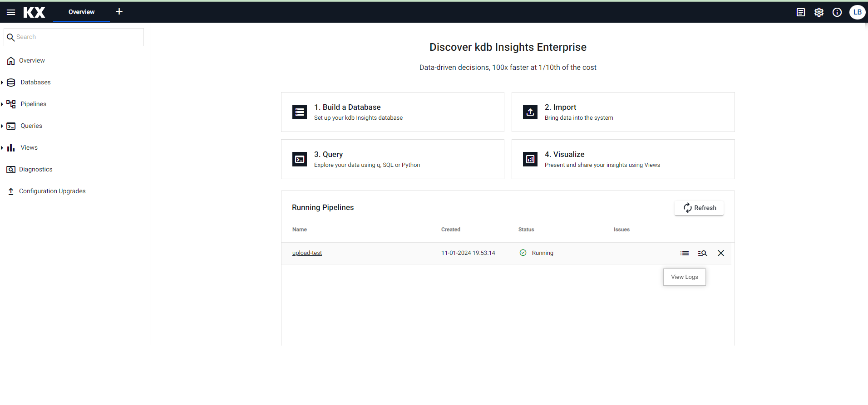Expand the Views tree node

click(x=2, y=148)
